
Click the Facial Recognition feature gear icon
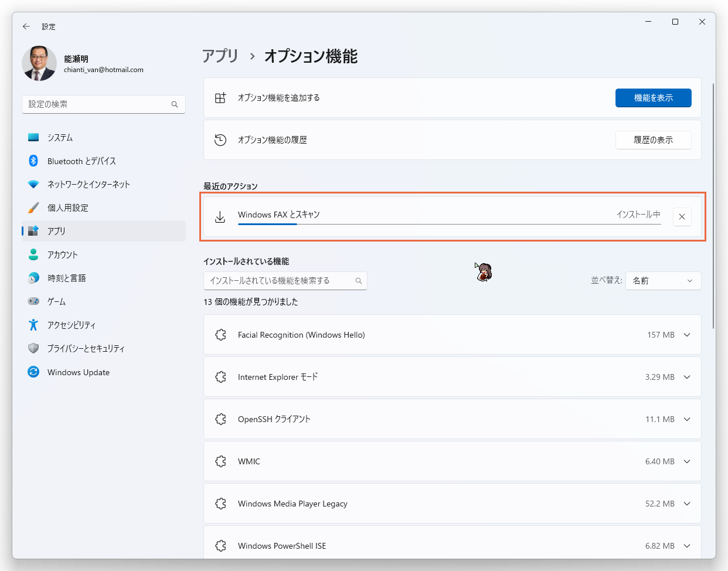pyautogui.click(x=220, y=335)
